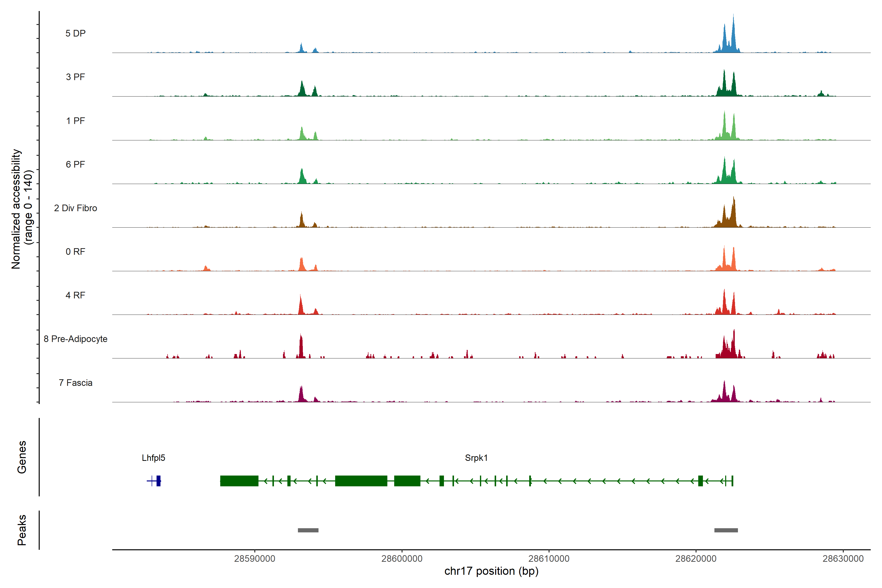Image resolution: width=882 pixels, height=588 pixels.
Task: Select the 7 Fascia track label
Action: [75, 383]
